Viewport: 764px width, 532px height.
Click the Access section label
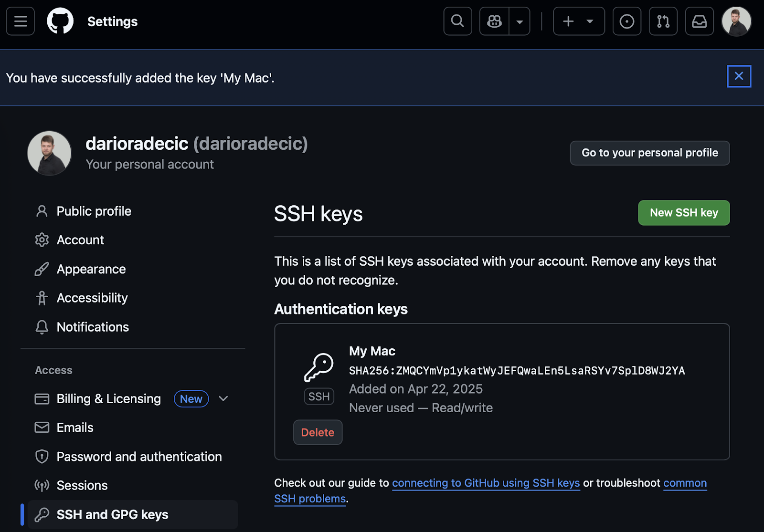(x=53, y=370)
